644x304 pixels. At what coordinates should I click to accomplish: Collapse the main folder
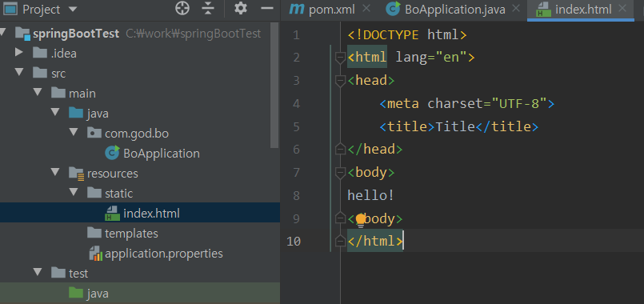pos(37,93)
